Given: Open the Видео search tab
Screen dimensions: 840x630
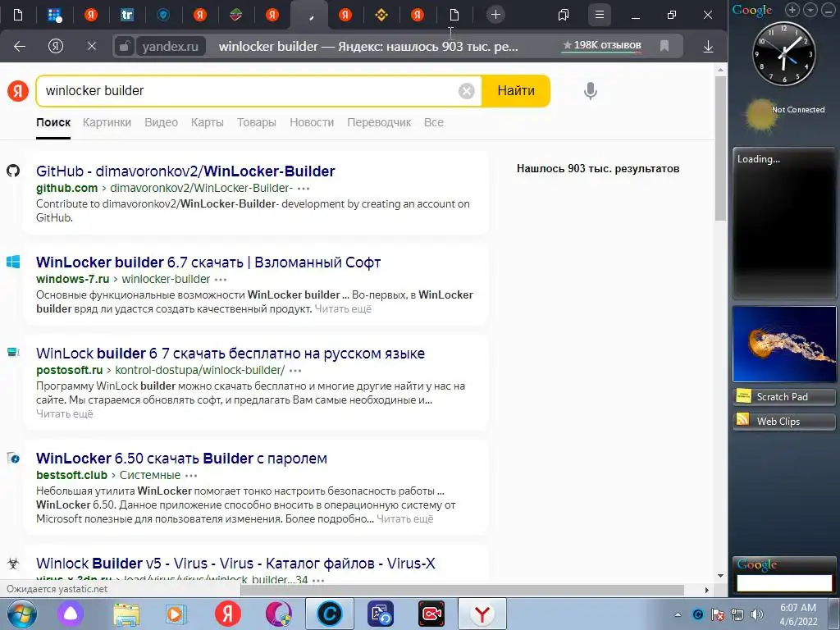Looking at the screenshot, I should click(x=162, y=122).
